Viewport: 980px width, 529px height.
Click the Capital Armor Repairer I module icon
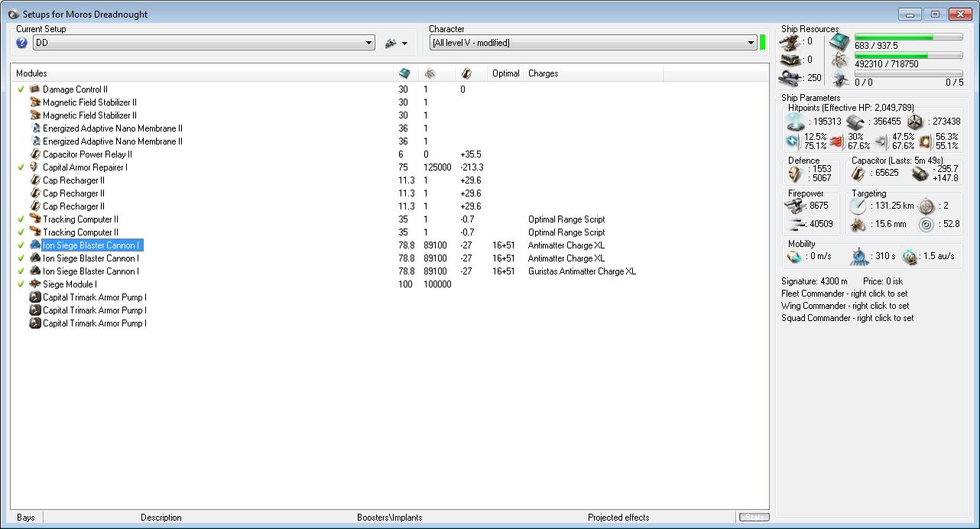point(34,167)
